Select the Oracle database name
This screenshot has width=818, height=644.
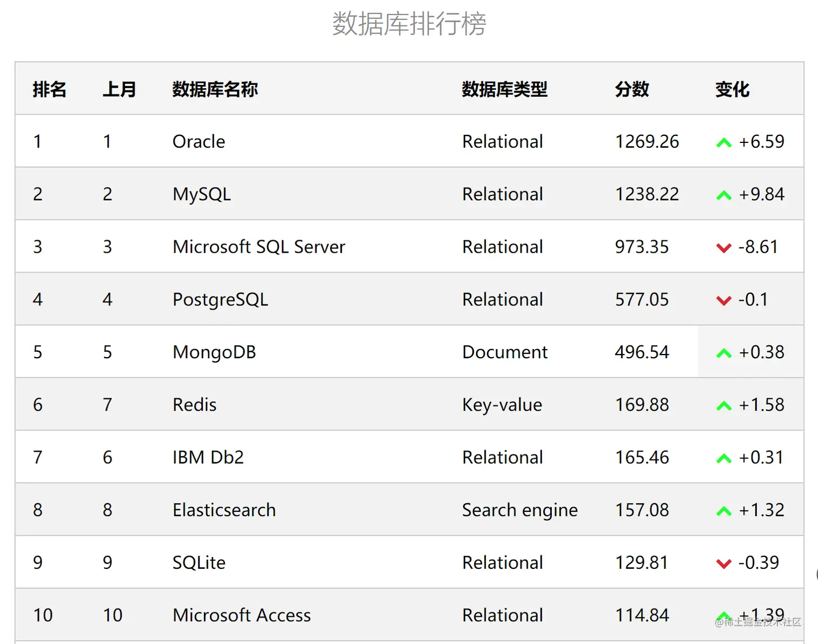coord(199,141)
